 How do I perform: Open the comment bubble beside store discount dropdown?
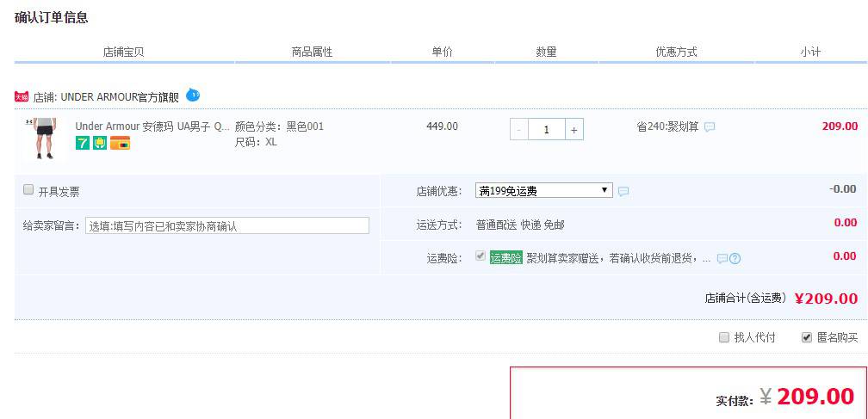pos(623,192)
